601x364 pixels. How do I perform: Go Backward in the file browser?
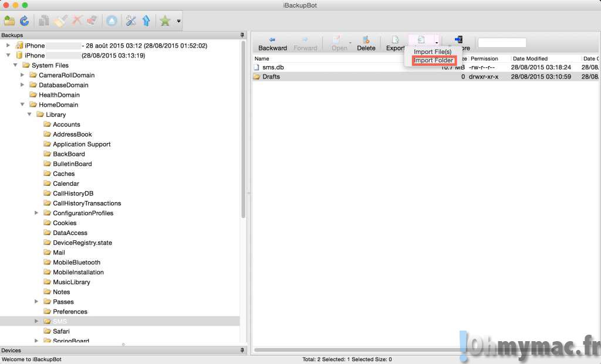click(x=272, y=43)
